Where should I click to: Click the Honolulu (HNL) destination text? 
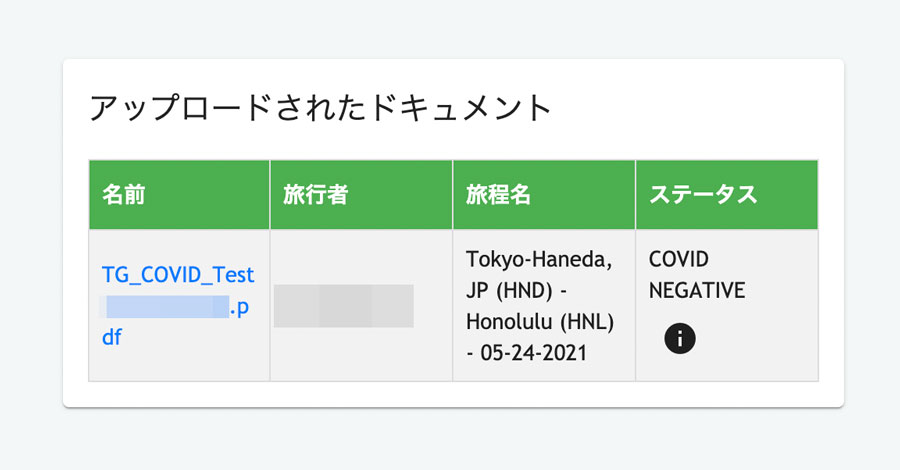540,321
